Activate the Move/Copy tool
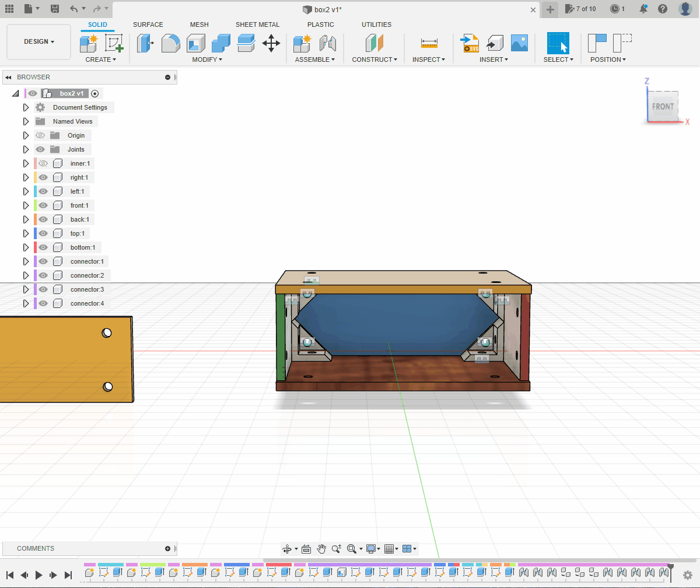This screenshot has height=588, width=700. (x=271, y=43)
